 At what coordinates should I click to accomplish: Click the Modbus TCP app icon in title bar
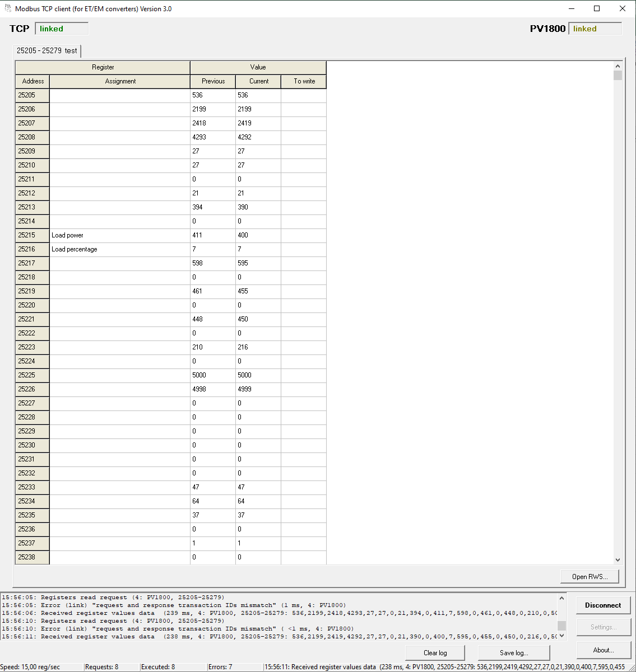coord(8,8)
